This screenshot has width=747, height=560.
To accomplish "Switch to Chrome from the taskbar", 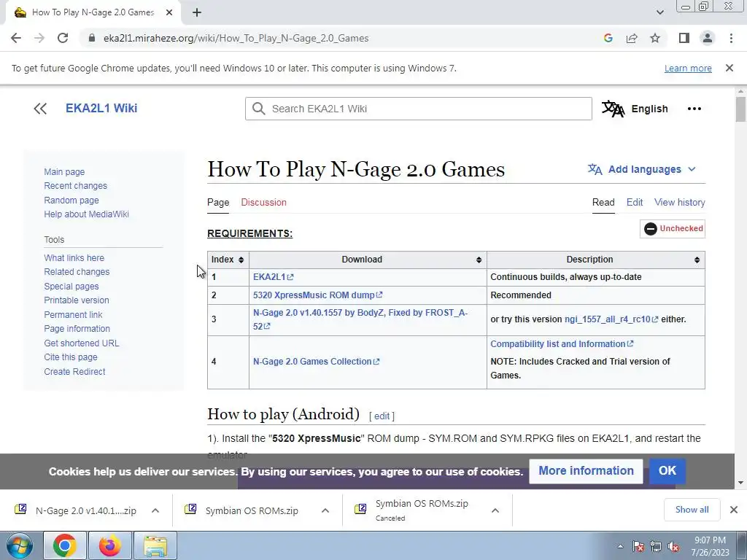I will pos(65,545).
